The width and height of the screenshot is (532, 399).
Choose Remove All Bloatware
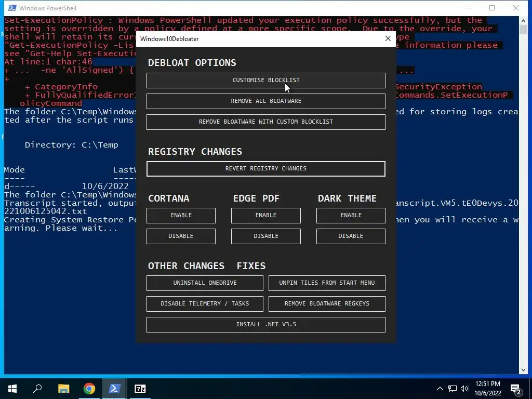point(265,101)
